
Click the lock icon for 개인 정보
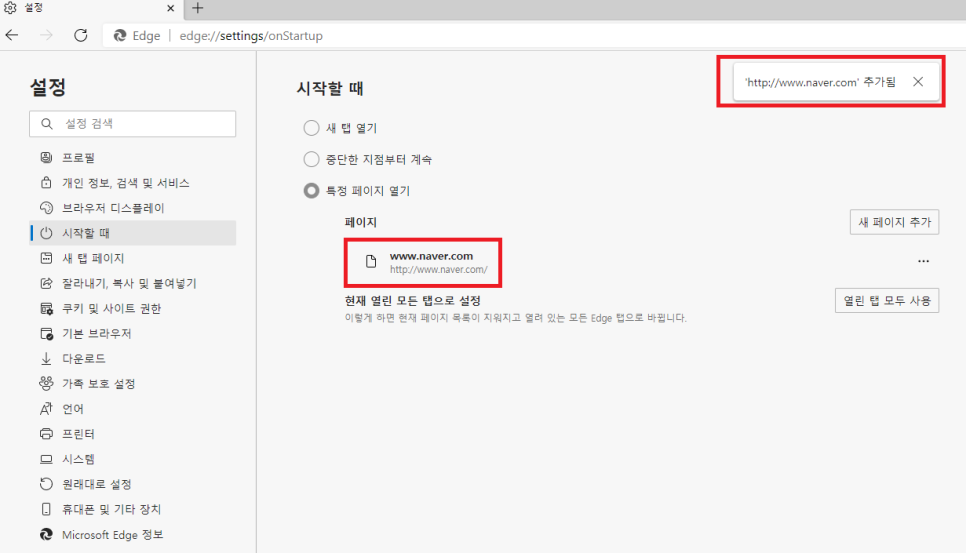click(46, 183)
